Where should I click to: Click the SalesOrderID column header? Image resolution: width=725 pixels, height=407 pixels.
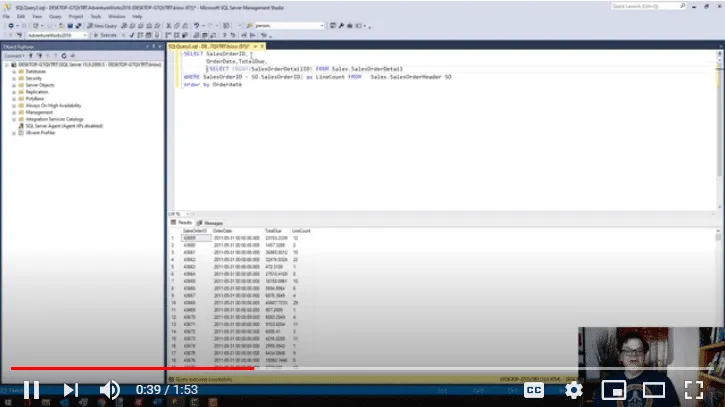(196, 231)
